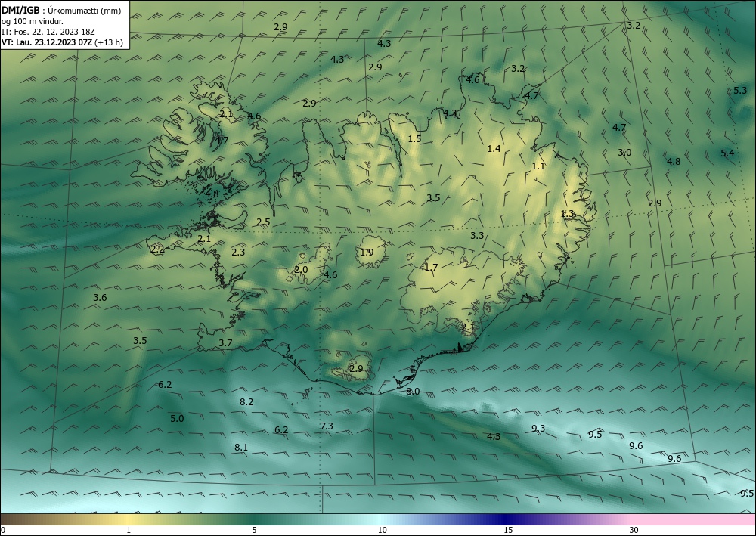Click the 2.3 value on the map

(x=237, y=252)
